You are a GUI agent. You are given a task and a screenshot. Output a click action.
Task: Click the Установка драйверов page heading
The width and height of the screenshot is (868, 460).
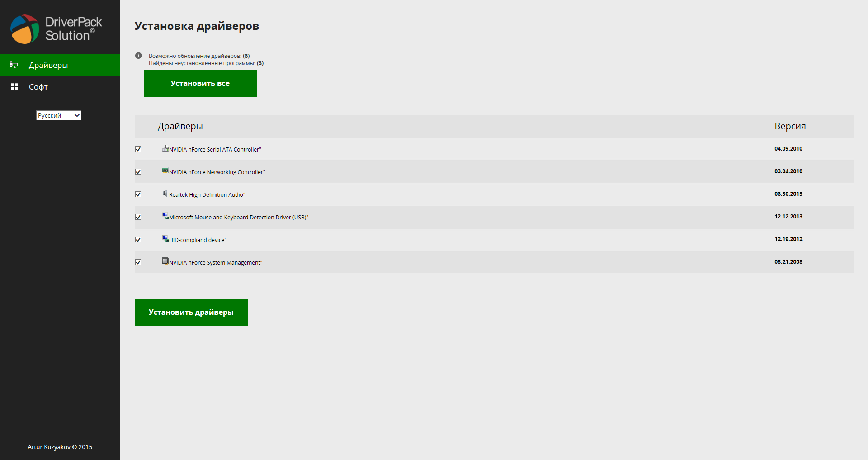pyautogui.click(x=197, y=26)
